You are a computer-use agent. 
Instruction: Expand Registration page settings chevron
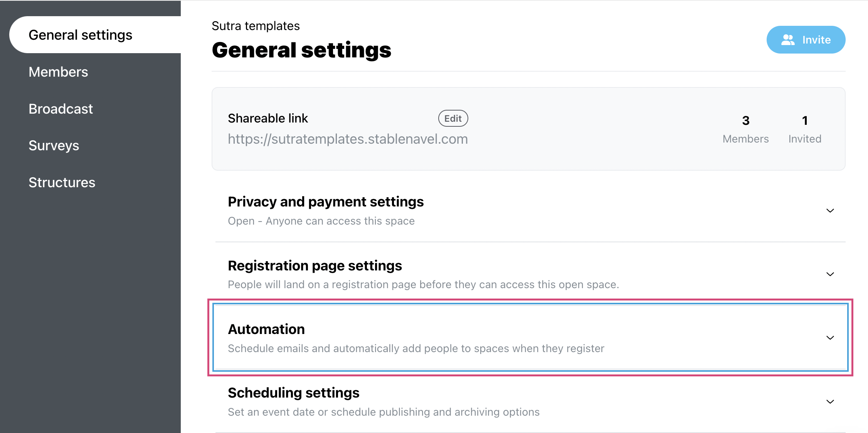tap(830, 274)
